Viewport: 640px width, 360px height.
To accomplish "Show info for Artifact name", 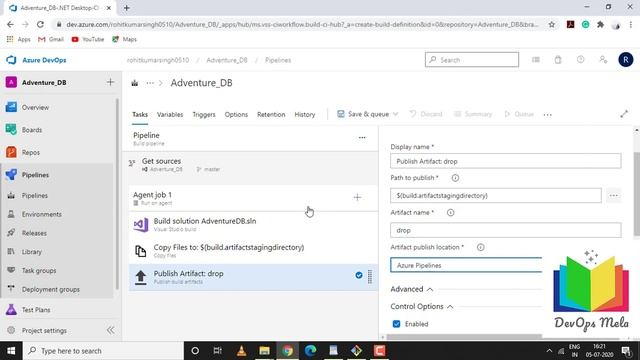I will pyautogui.click(x=451, y=213).
